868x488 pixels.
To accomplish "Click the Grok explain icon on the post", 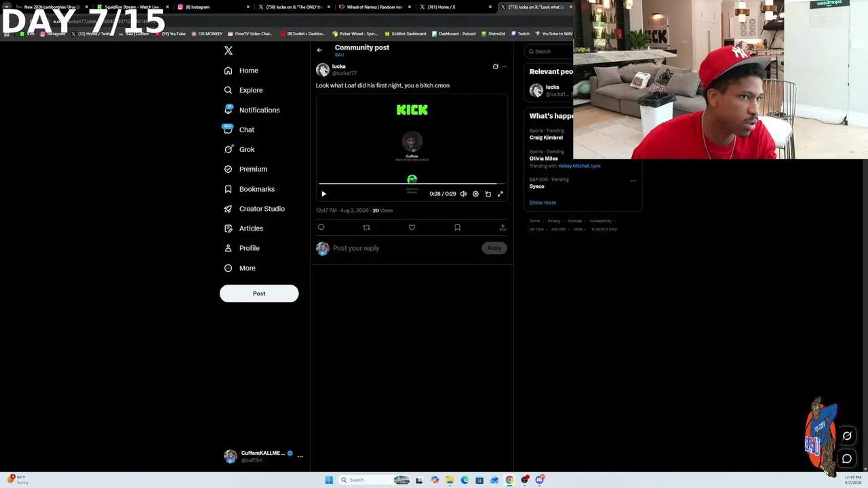I will [x=495, y=66].
